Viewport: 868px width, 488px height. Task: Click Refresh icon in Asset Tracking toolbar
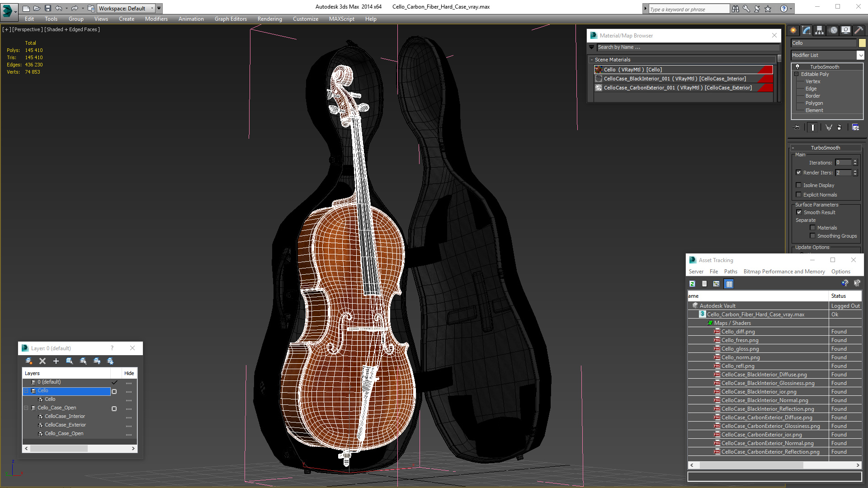coord(692,284)
